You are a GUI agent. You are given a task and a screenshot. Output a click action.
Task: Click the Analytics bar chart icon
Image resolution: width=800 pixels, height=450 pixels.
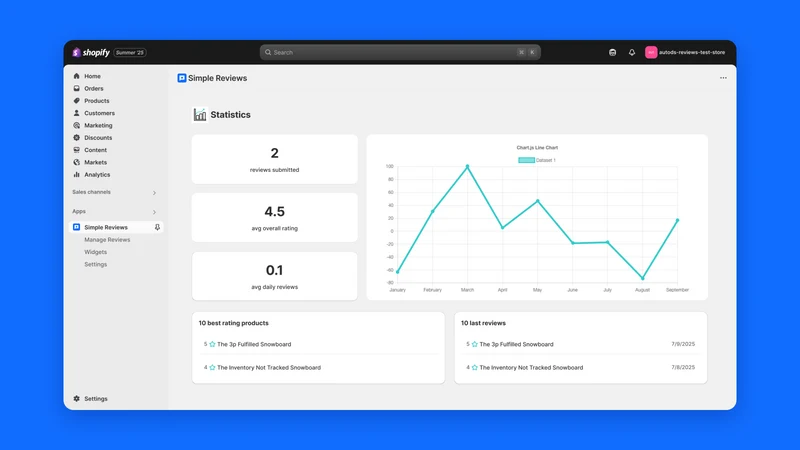click(x=77, y=174)
